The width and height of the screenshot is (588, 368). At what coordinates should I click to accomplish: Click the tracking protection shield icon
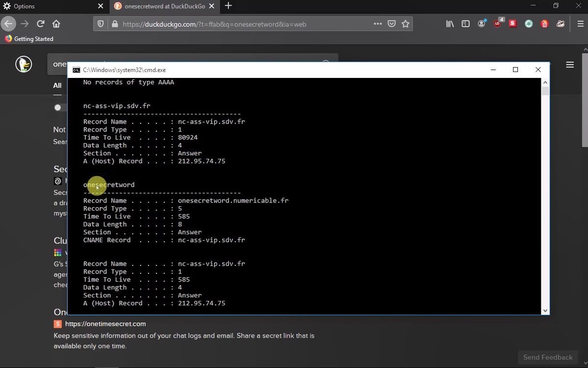pyautogui.click(x=101, y=24)
